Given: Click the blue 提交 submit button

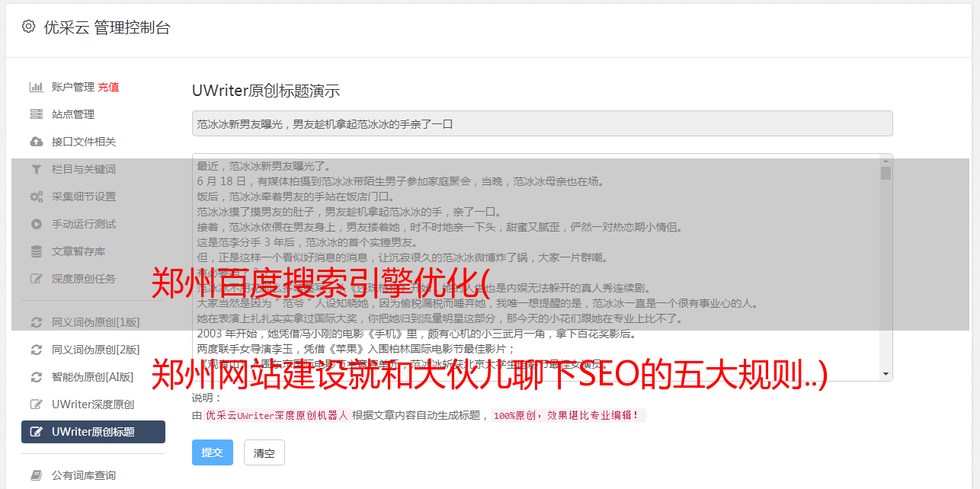Looking at the screenshot, I should pos(213,452).
